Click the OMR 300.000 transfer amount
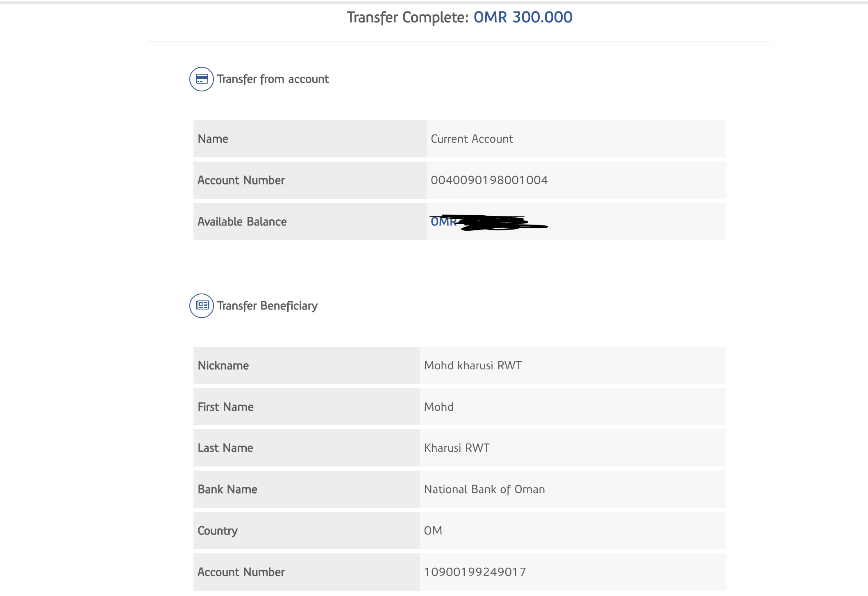Image resolution: width=868 pixels, height=596 pixels. 523,17
